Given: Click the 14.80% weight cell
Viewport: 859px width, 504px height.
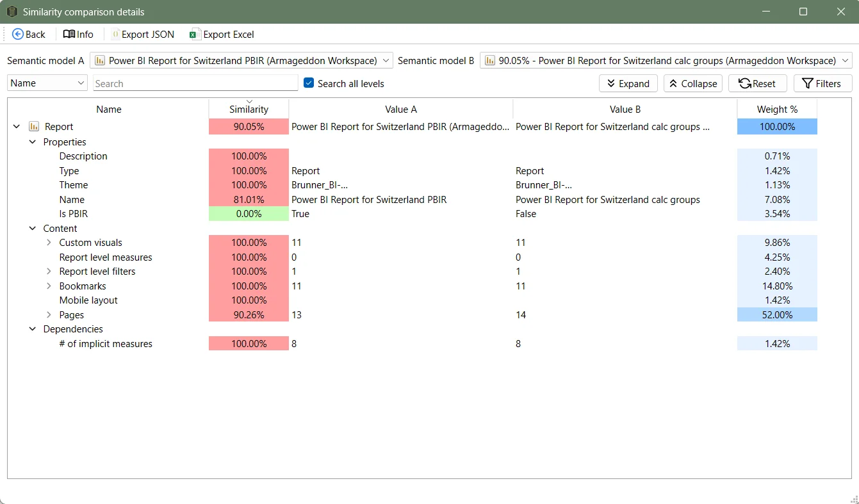Looking at the screenshot, I should [x=777, y=286].
